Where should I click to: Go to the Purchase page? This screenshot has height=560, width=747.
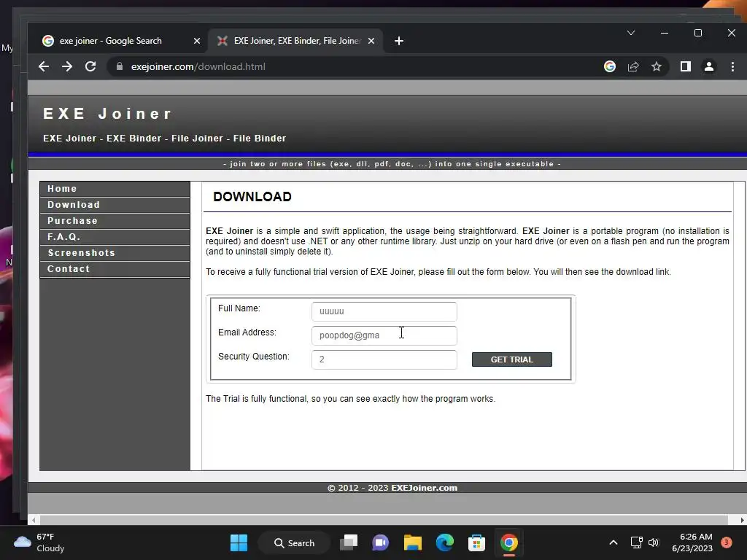(115, 221)
